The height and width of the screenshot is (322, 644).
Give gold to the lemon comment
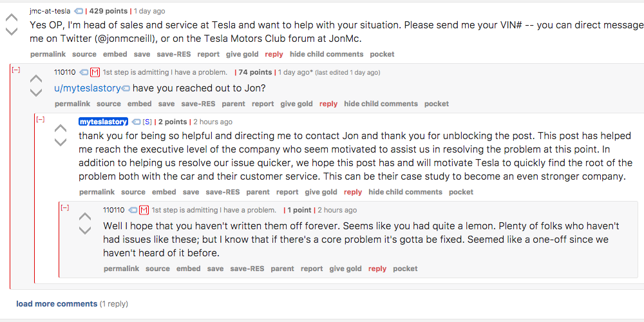(345, 269)
